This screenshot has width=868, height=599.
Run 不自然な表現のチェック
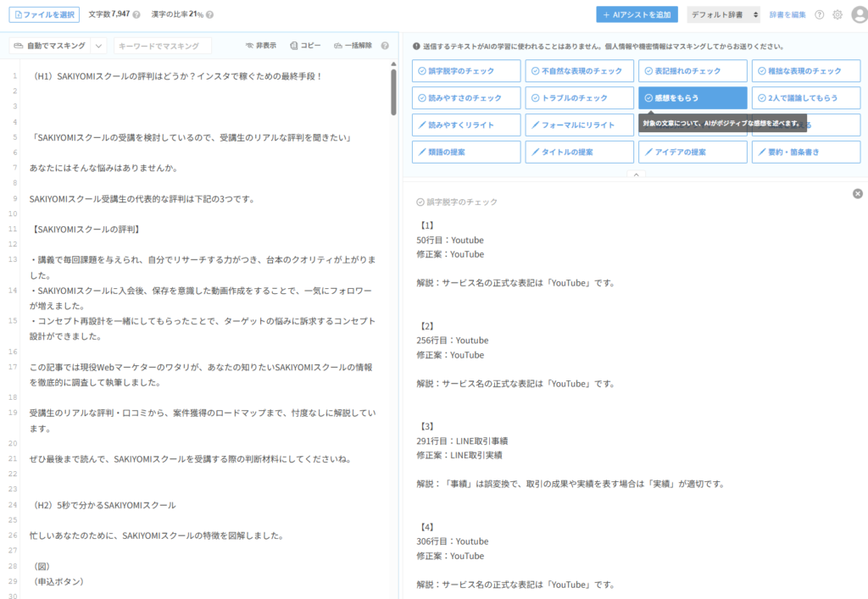click(x=579, y=71)
